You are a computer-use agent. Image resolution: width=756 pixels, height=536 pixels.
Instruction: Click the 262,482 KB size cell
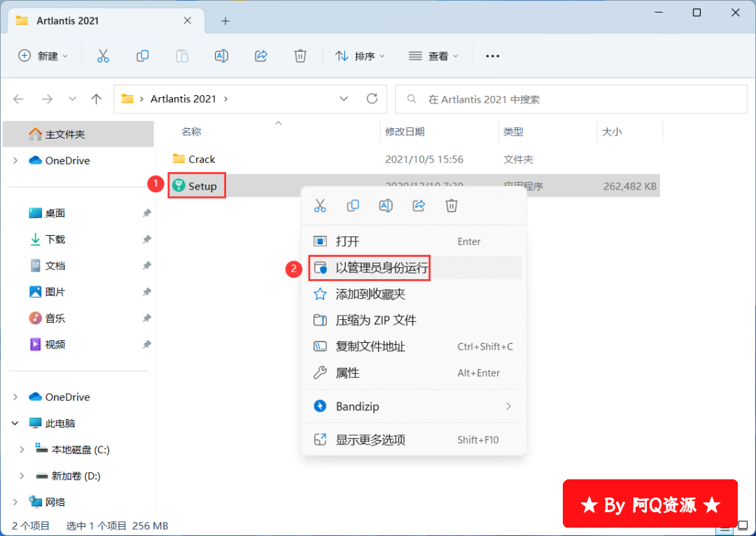tap(630, 187)
